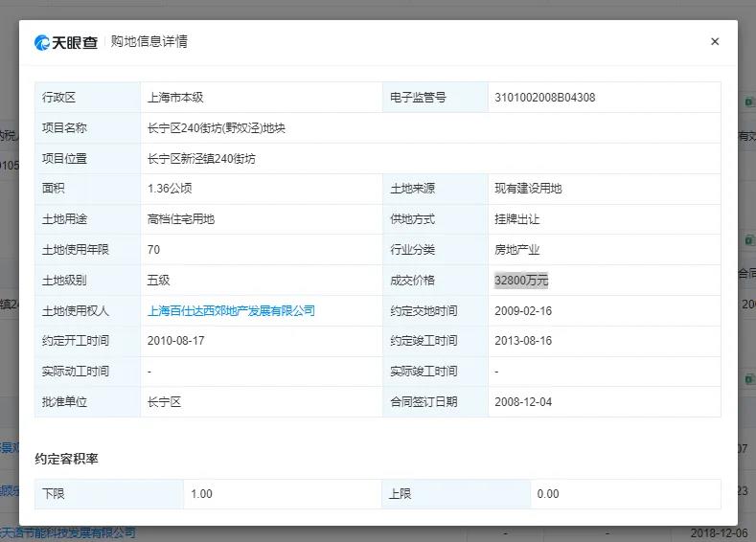Click agreed completion date 2013-08-16
The image size is (756, 542).
(523, 341)
